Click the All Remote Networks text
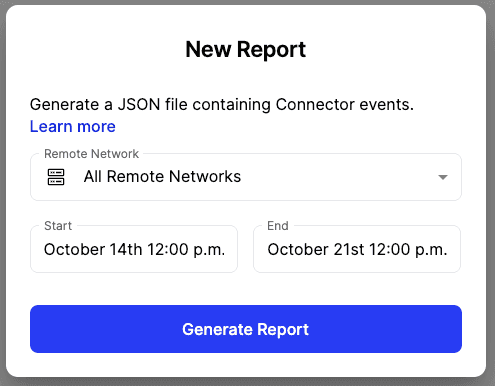 click(x=162, y=177)
